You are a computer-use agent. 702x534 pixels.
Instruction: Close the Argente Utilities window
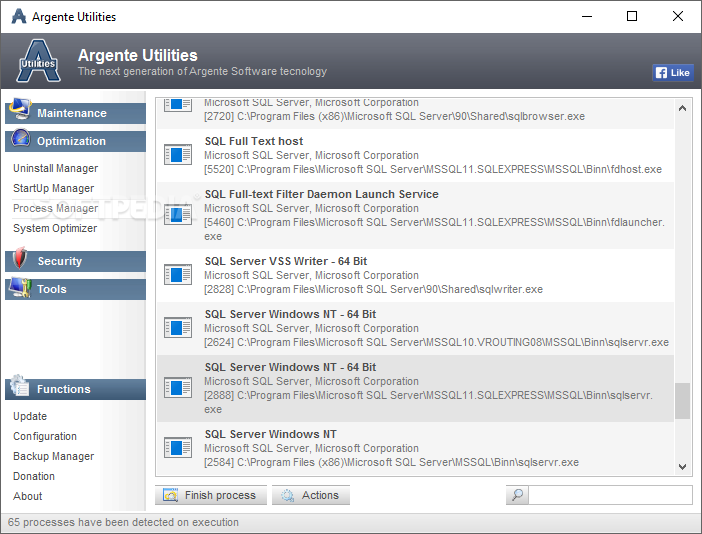(x=678, y=17)
